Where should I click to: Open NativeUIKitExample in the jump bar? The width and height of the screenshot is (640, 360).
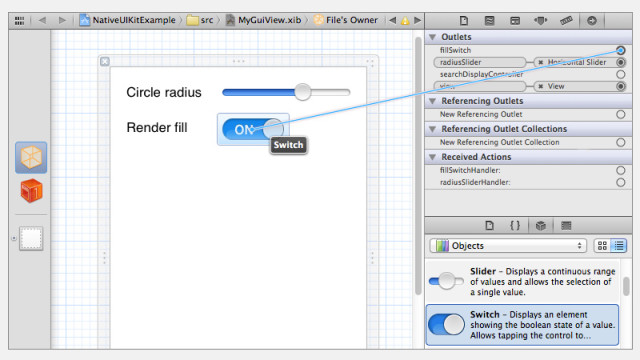[128, 20]
